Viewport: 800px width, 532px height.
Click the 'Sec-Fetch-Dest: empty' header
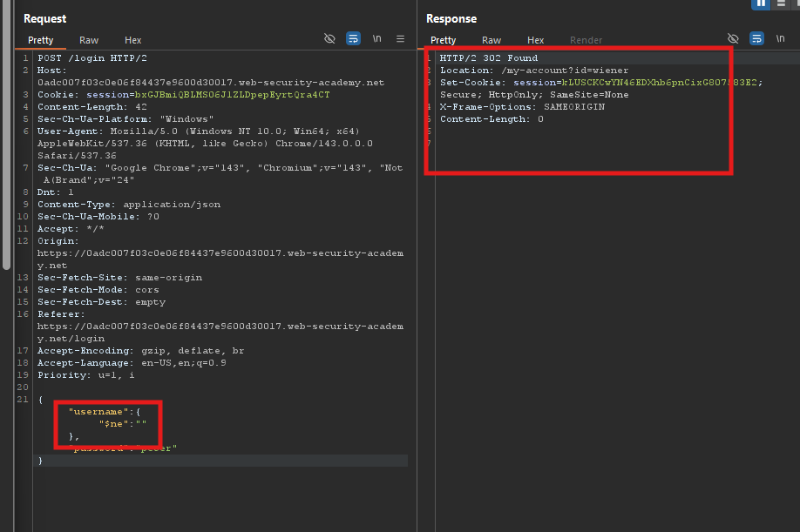(102, 302)
